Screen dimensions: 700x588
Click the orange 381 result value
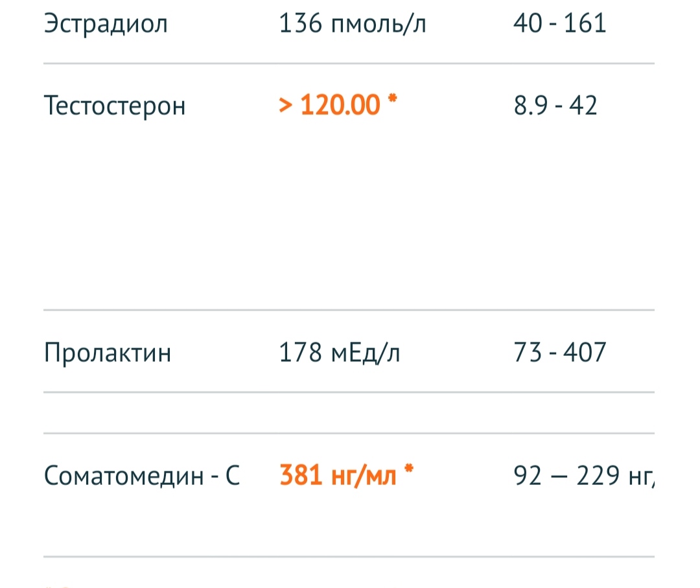[x=302, y=476]
